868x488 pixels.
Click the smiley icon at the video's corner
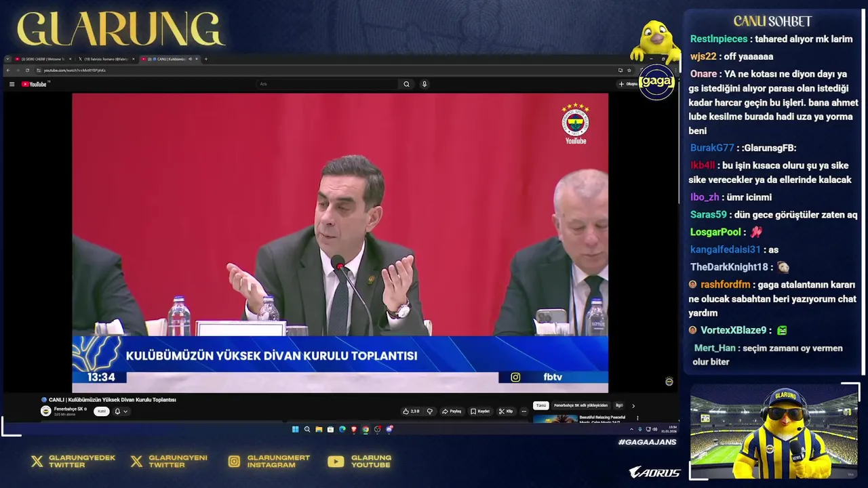coord(669,382)
